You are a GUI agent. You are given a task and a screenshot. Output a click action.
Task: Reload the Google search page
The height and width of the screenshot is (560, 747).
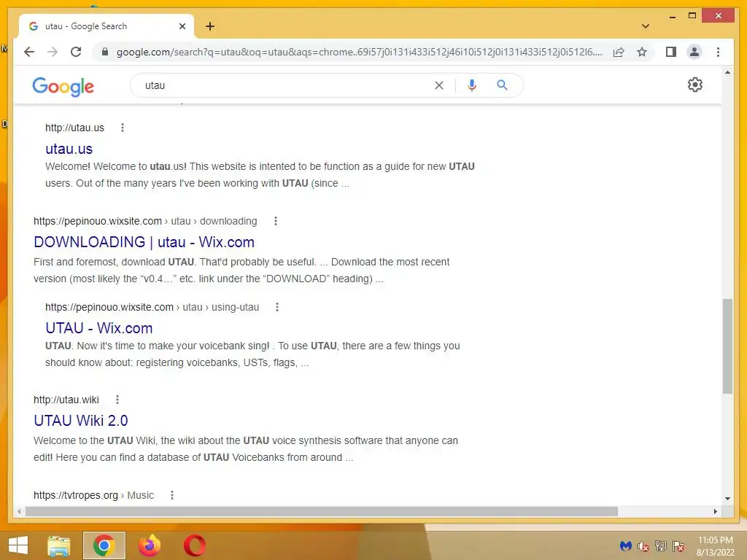76,52
